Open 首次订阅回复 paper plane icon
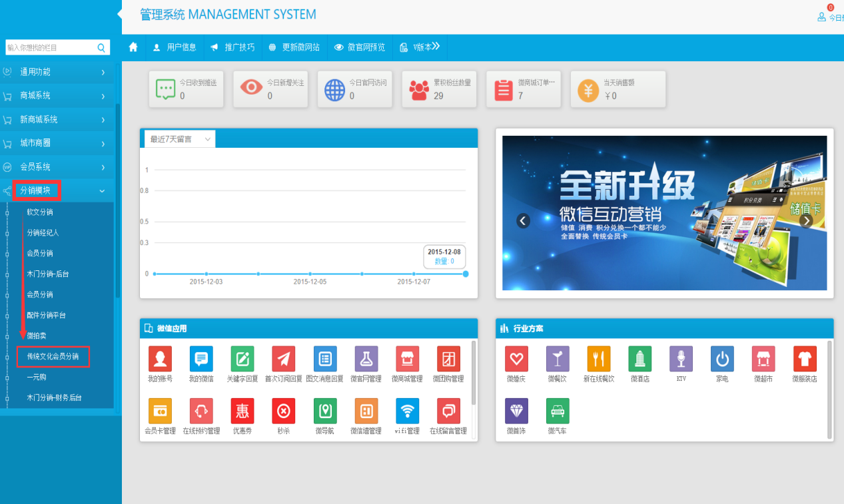This screenshot has width=844, height=504. click(284, 359)
